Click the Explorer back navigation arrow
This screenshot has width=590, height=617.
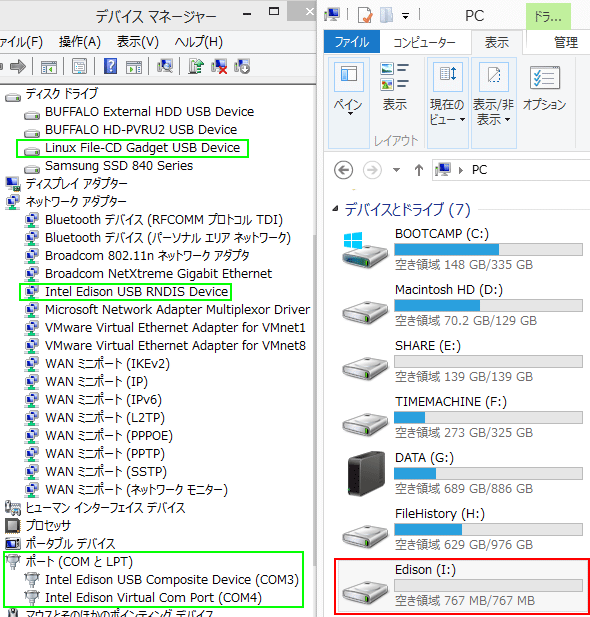coord(343,170)
